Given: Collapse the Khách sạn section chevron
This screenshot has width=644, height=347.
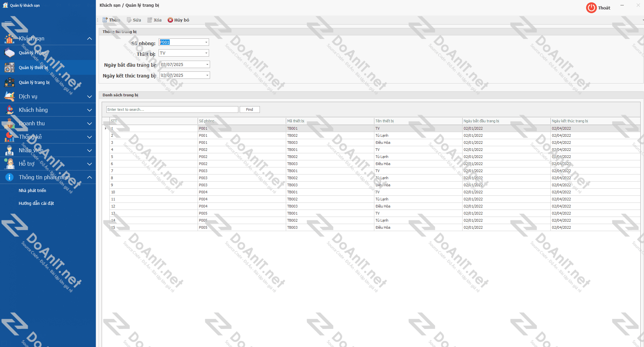Looking at the screenshot, I should 90,39.
